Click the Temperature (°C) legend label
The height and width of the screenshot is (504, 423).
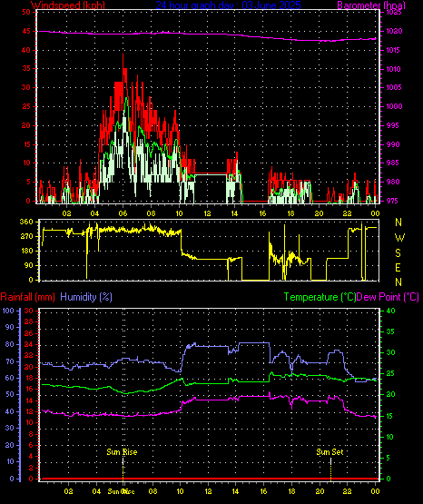point(320,297)
